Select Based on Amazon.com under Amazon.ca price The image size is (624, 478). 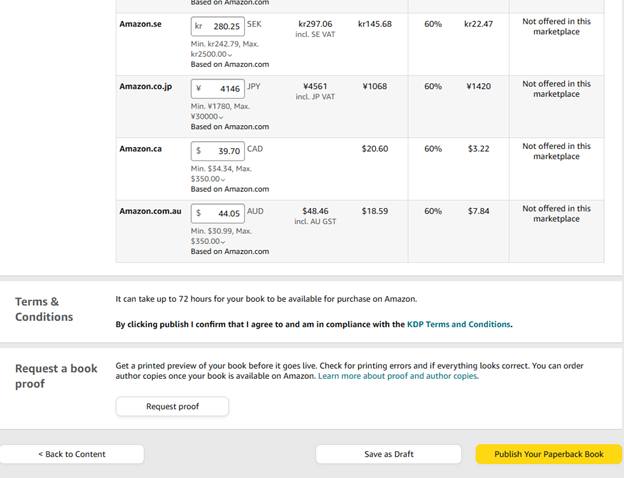coord(230,189)
